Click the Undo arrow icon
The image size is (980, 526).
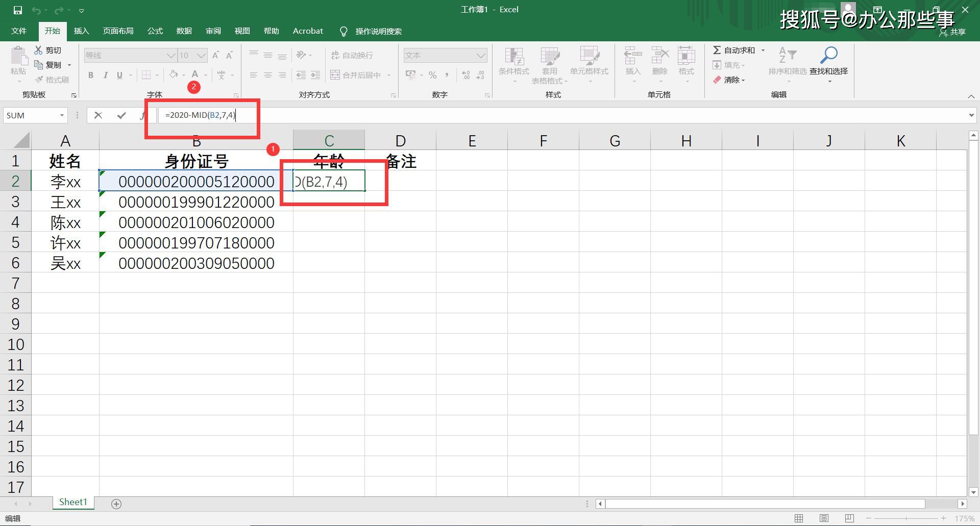click(36, 10)
